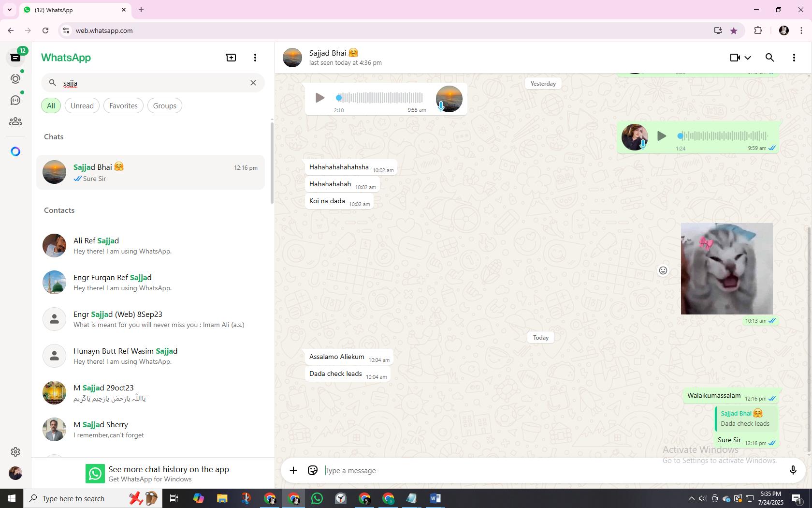Open the attach plus icon
Image resolution: width=812 pixels, height=508 pixels.
pyautogui.click(x=293, y=470)
